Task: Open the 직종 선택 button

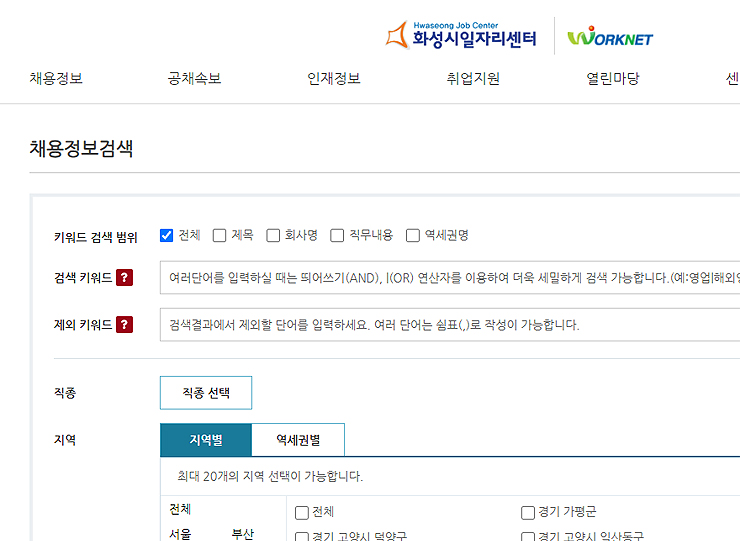Action: [x=206, y=393]
